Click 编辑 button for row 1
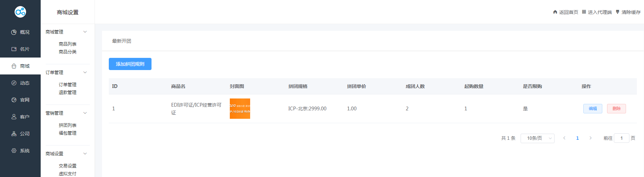 593,109
